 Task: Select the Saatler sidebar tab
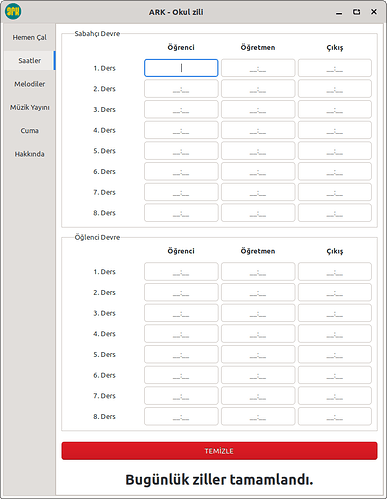(x=29, y=61)
